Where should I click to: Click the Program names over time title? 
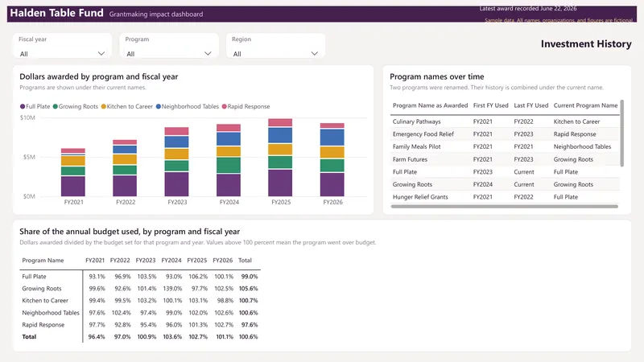pyautogui.click(x=436, y=76)
